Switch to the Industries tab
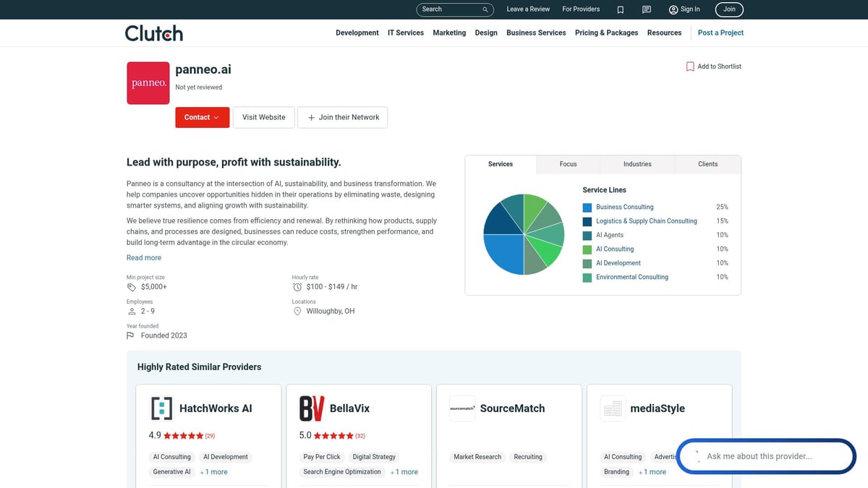The height and width of the screenshot is (488, 868). click(x=637, y=164)
